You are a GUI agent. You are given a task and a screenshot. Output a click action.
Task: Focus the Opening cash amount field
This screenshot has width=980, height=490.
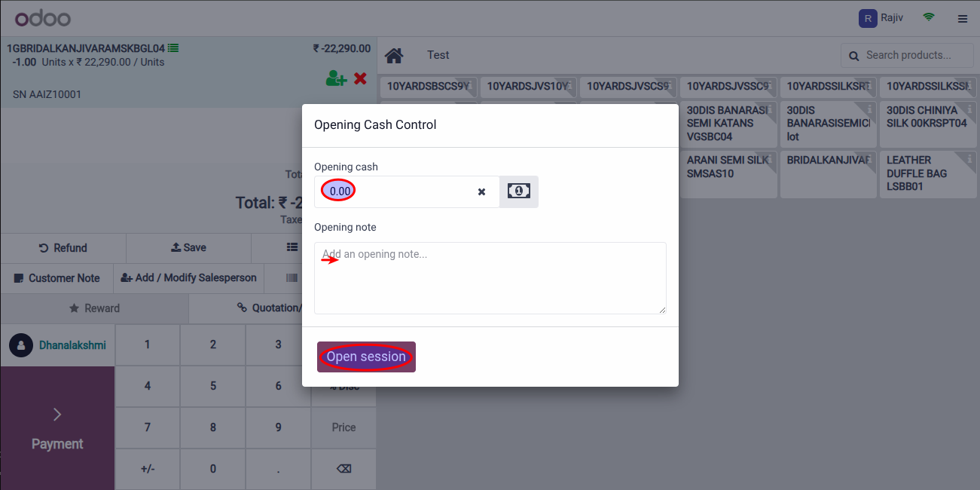pos(407,191)
